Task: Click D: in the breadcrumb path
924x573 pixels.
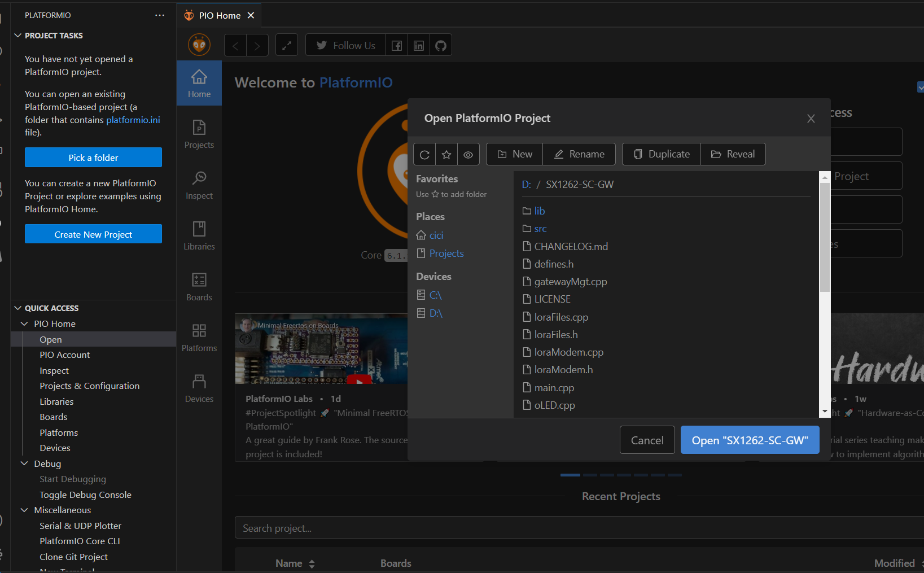Action: pyautogui.click(x=527, y=185)
